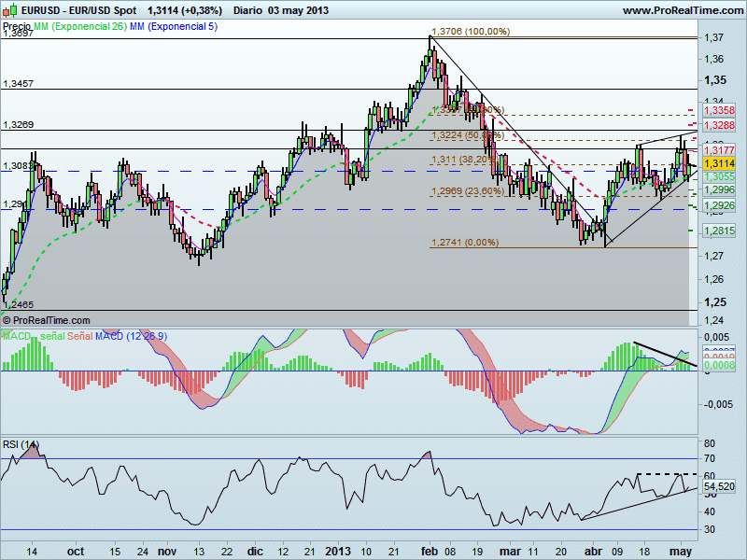Click the 2013 label on the time axis
The width and height of the screenshot is (747, 560).
[340, 552]
